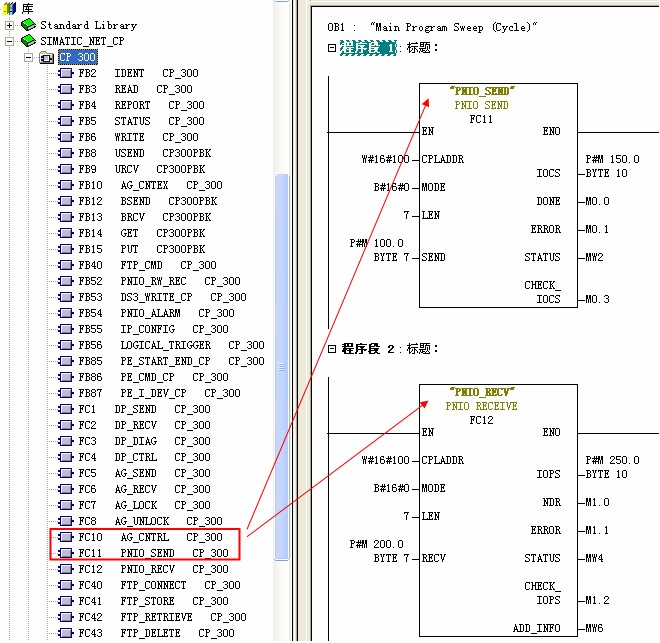Viewport: 660px width, 643px height.
Task: Click the PNIO_SEND FC11 block header
Action: point(482,105)
